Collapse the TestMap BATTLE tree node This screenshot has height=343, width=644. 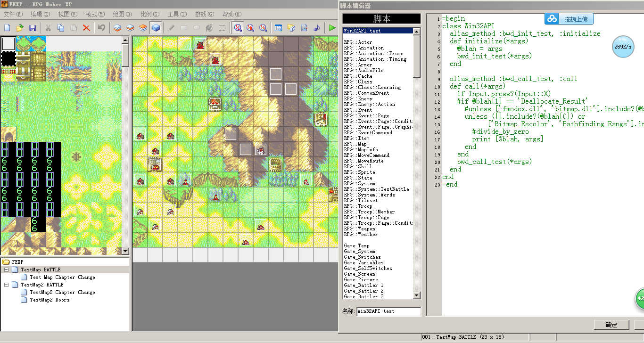click(x=7, y=270)
